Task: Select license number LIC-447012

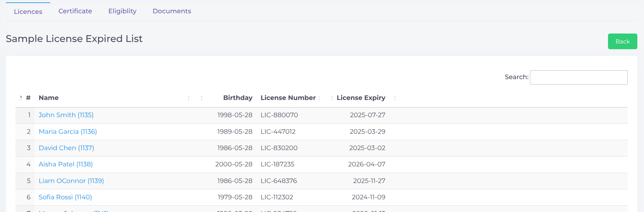Action: tap(278, 132)
